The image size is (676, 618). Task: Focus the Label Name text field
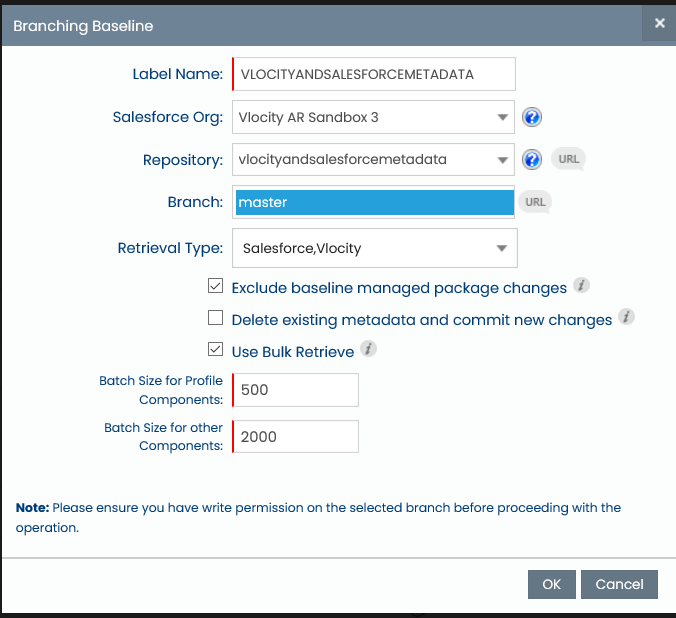[x=375, y=74]
